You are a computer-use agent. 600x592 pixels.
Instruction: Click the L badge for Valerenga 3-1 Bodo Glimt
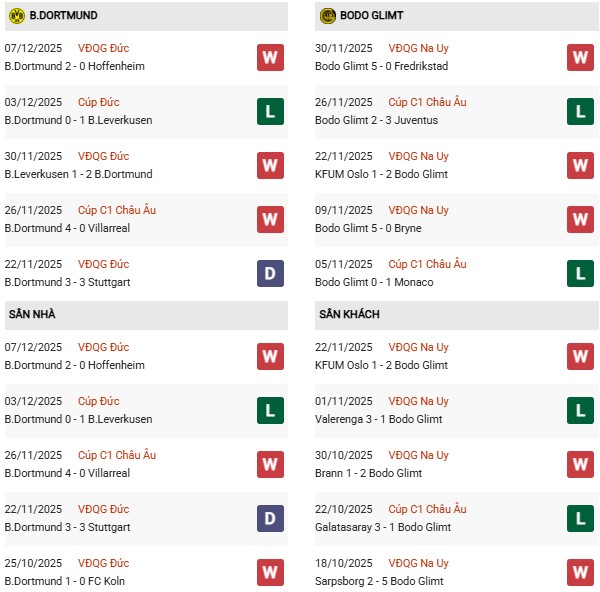click(581, 410)
